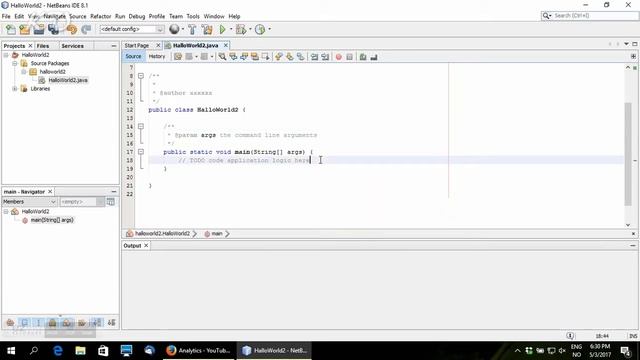Toggle Show Non-Public Members in Navigator
The width and height of the screenshot is (640, 360).
pyautogui.click(x=53, y=323)
